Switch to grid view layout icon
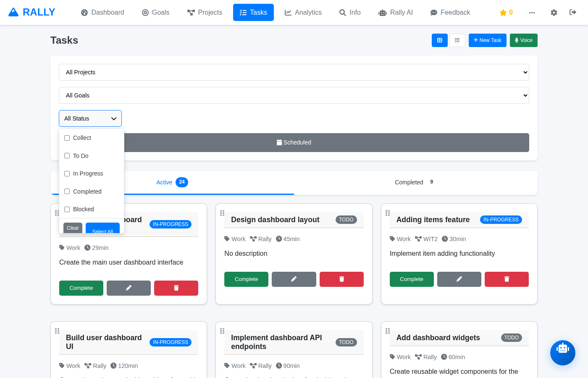 coord(439,40)
